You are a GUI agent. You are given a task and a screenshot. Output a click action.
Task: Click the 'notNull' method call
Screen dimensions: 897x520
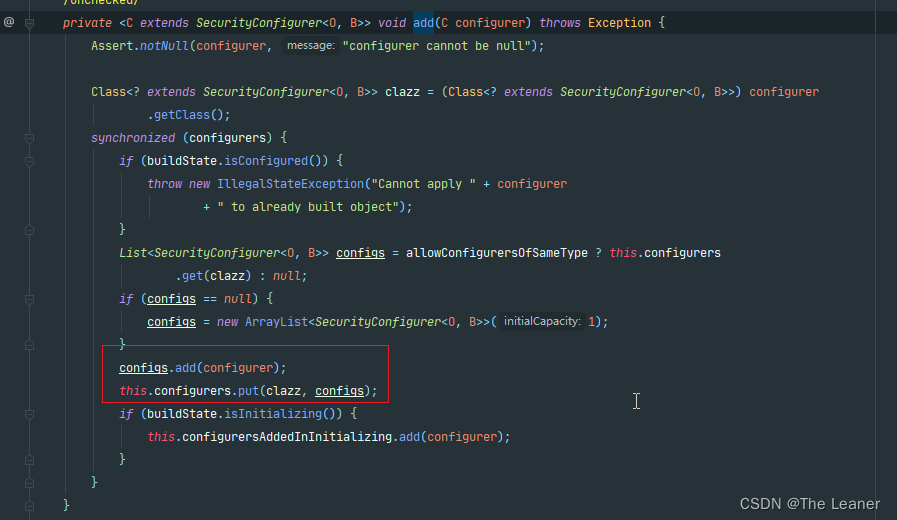tap(164, 46)
